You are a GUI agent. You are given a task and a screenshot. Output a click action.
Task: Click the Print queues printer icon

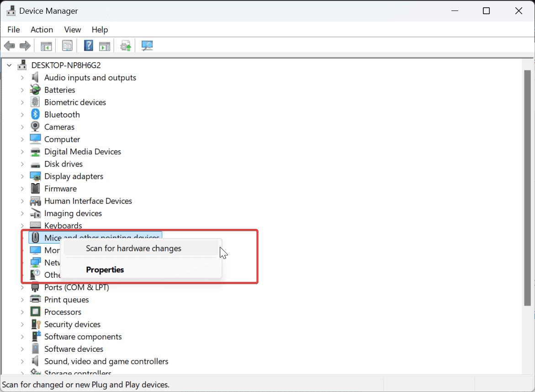35,299
